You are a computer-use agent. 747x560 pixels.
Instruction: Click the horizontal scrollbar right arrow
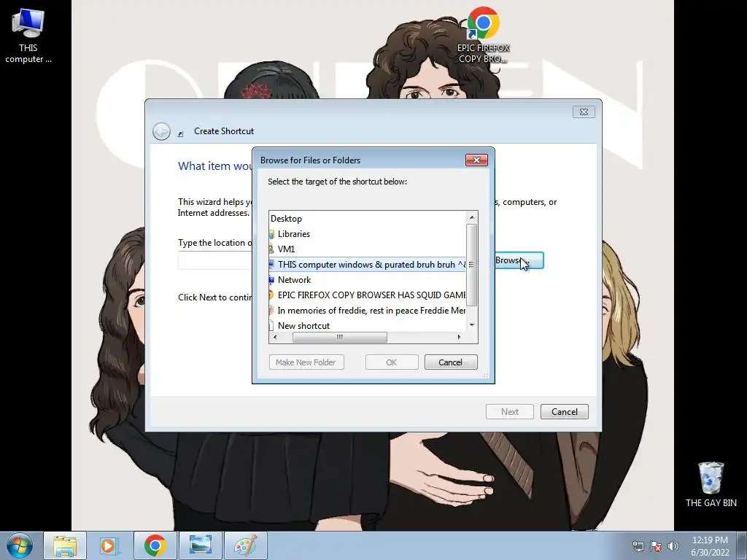(x=460, y=337)
